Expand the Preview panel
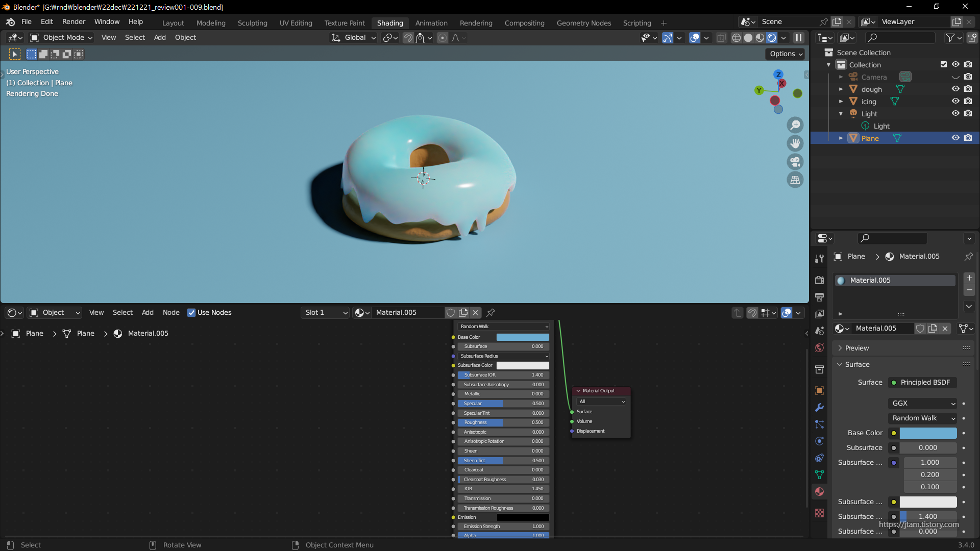Image resolution: width=980 pixels, height=551 pixels. (857, 348)
